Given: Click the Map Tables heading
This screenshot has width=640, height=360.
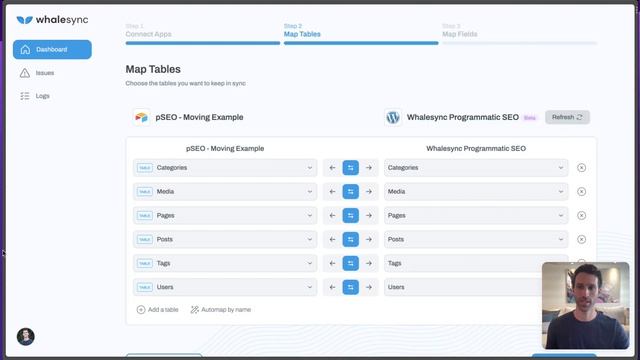Looking at the screenshot, I should [153, 69].
